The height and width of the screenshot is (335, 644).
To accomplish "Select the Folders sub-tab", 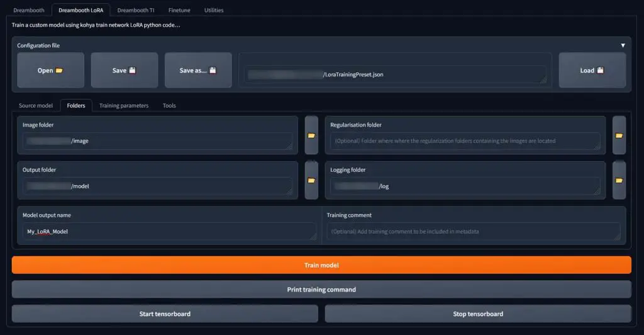I will point(76,106).
